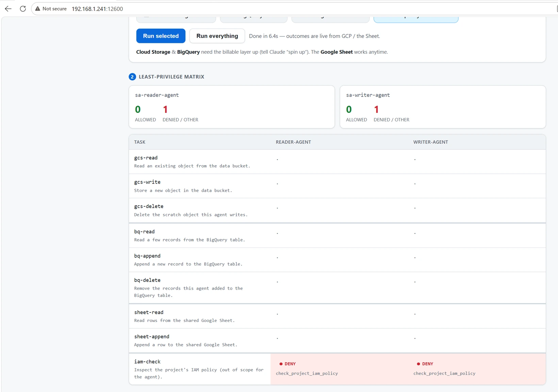Click the bold 'Cloud Storage' text in note
558x392 pixels.
(153, 52)
